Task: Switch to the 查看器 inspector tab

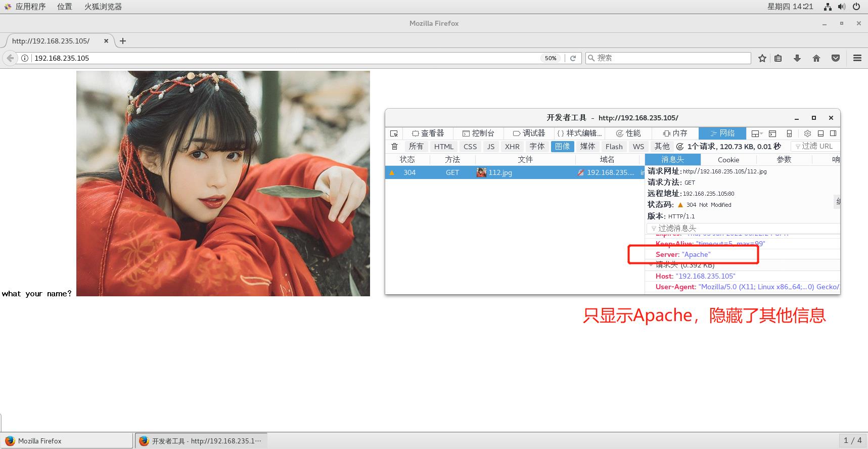Action: 428,133
